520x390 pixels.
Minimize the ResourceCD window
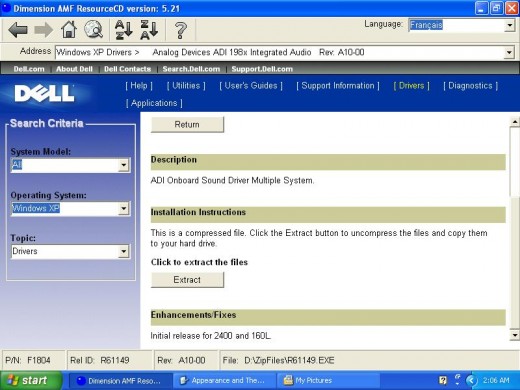481,8
